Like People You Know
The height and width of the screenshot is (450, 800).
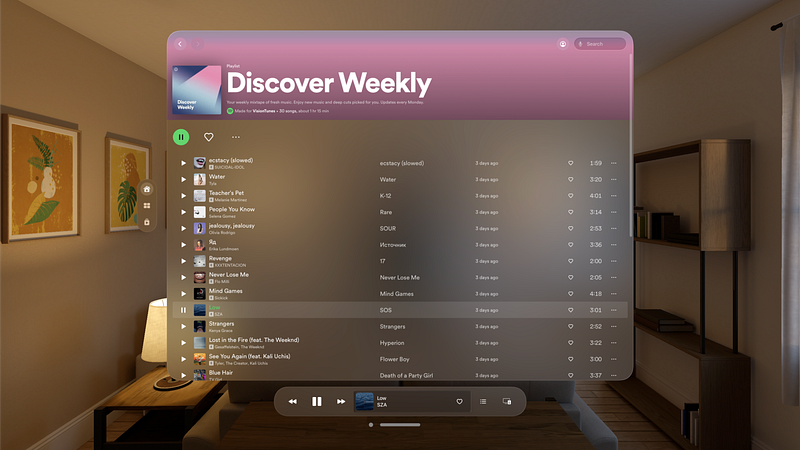pos(570,212)
